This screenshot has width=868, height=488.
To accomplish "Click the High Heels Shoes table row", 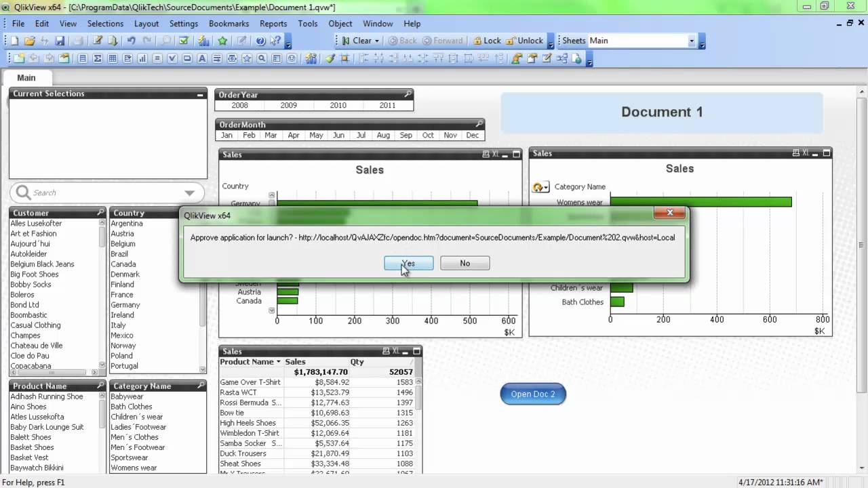I will (317, 423).
